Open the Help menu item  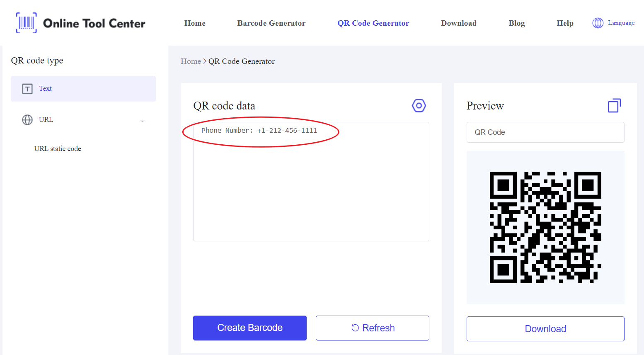tap(565, 23)
